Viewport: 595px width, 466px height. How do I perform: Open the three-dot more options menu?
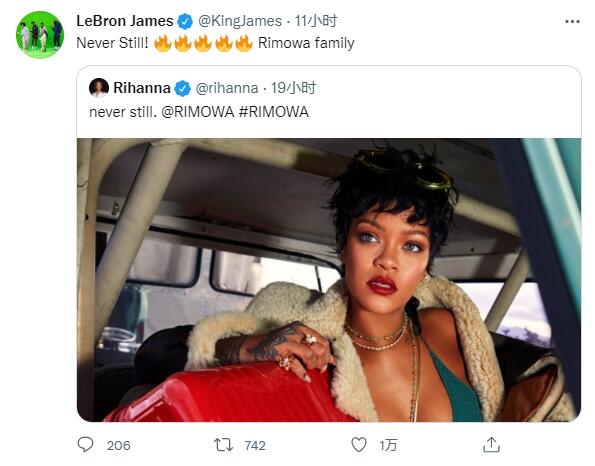coord(572,22)
